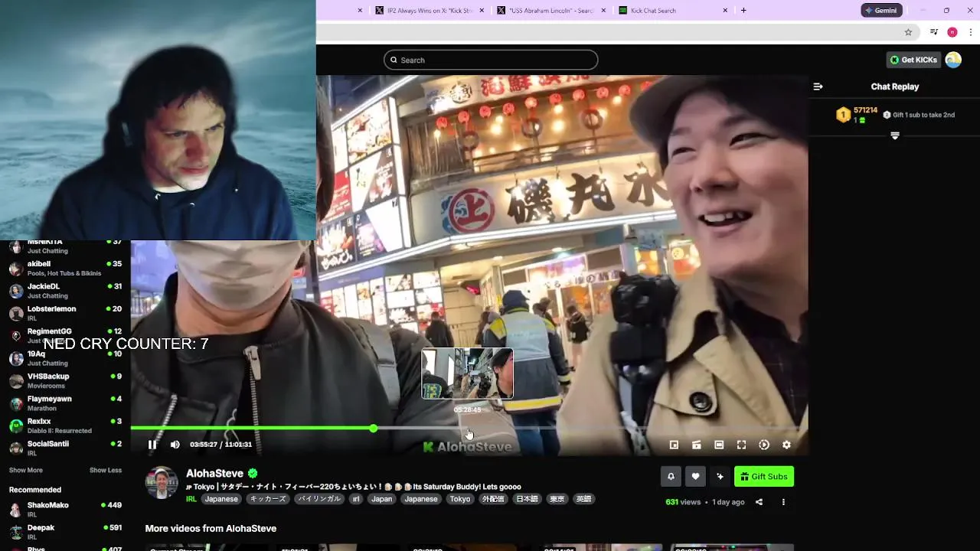
Task: Open Gemini in the Chrome title bar
Action: [881, 11]
